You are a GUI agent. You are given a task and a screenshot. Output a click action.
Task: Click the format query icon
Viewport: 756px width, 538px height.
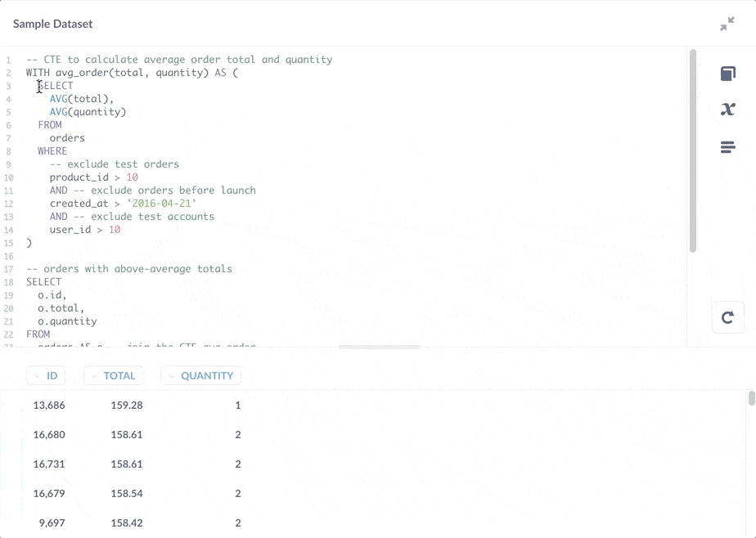click(x=728, y=146)
